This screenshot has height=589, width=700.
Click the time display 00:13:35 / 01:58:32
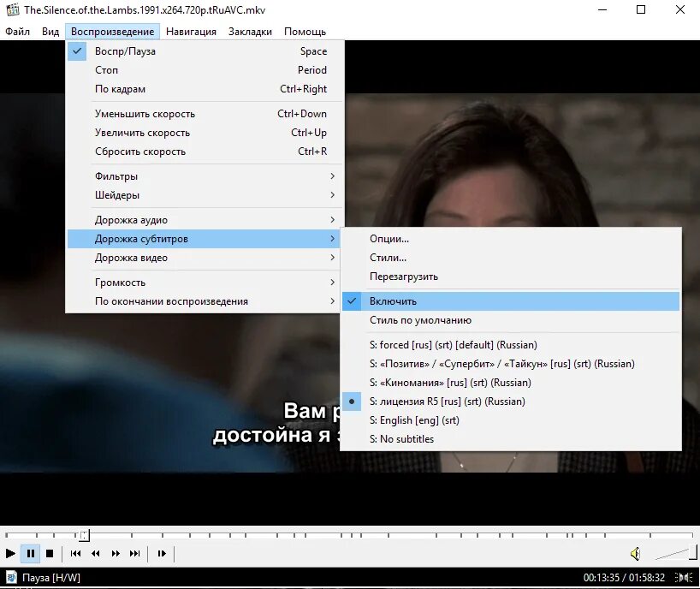(x=624, y=578)
